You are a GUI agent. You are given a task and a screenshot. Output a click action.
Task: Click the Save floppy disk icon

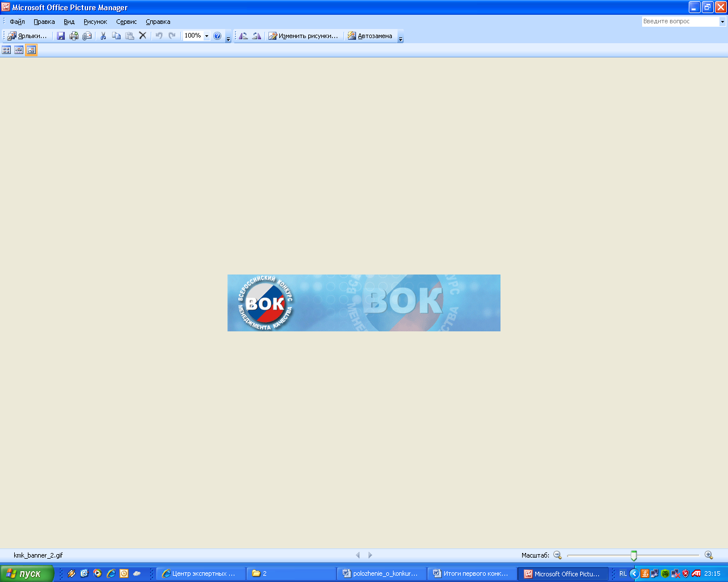(x=61, y=36)
